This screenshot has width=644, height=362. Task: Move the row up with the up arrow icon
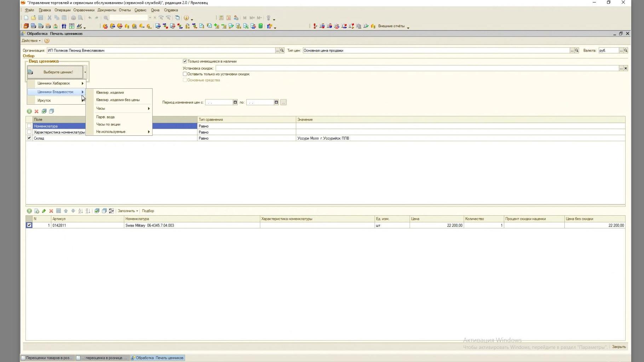[66, 211]
